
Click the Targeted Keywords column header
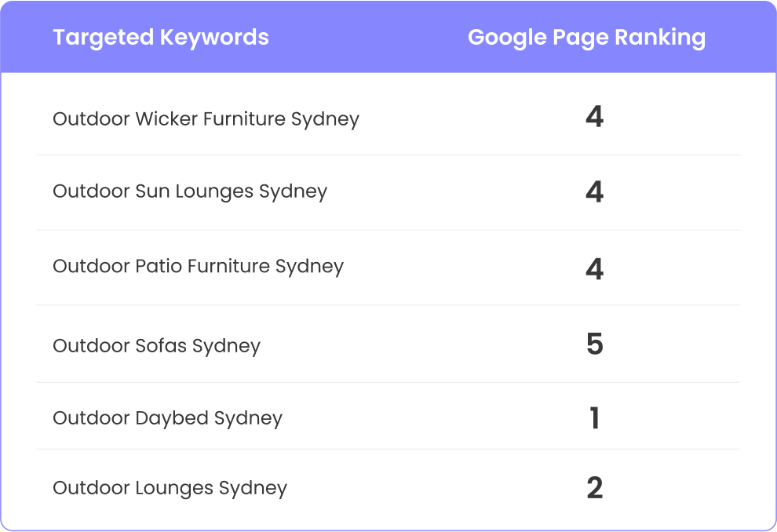(x=161, y=38)
